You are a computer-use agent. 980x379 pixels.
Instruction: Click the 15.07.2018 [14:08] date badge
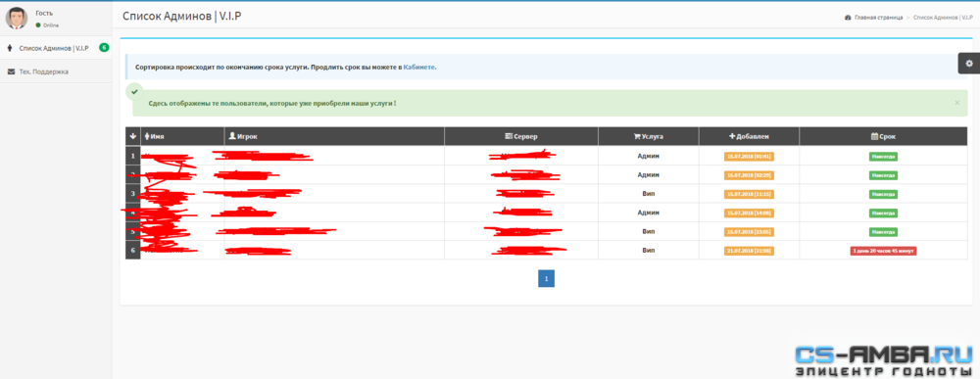tap(749, 213)
